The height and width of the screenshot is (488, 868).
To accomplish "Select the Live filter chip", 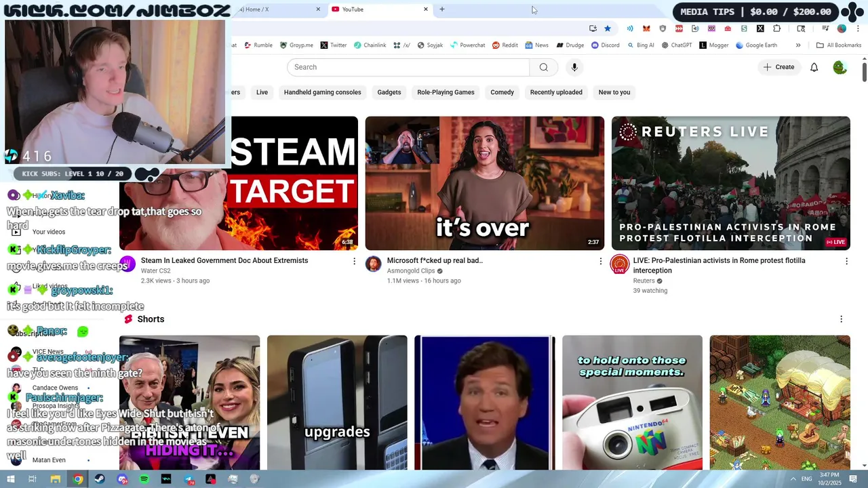I will click(262, 92).
